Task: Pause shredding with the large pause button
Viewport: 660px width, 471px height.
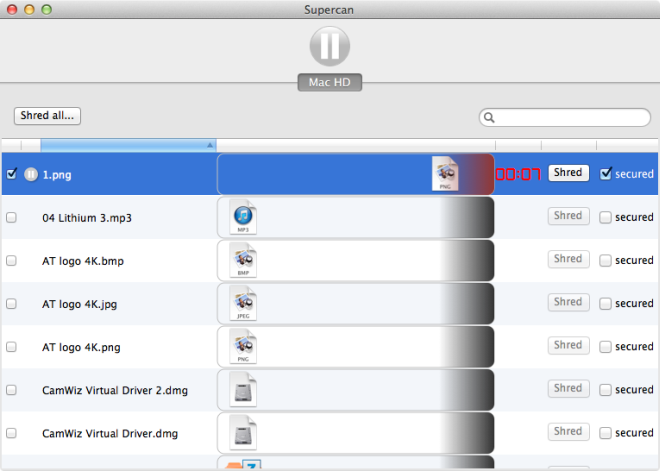Action: (x=330, y=46)
